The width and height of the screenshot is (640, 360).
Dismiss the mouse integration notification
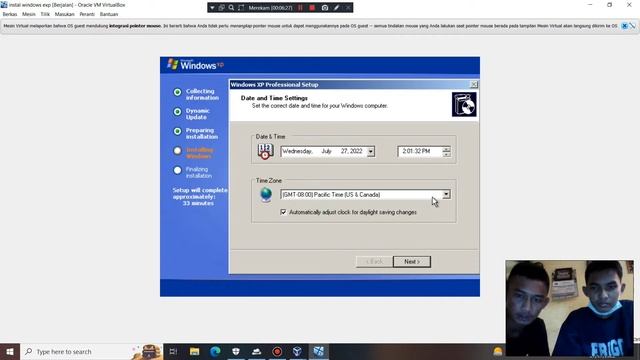pos(624,26)
